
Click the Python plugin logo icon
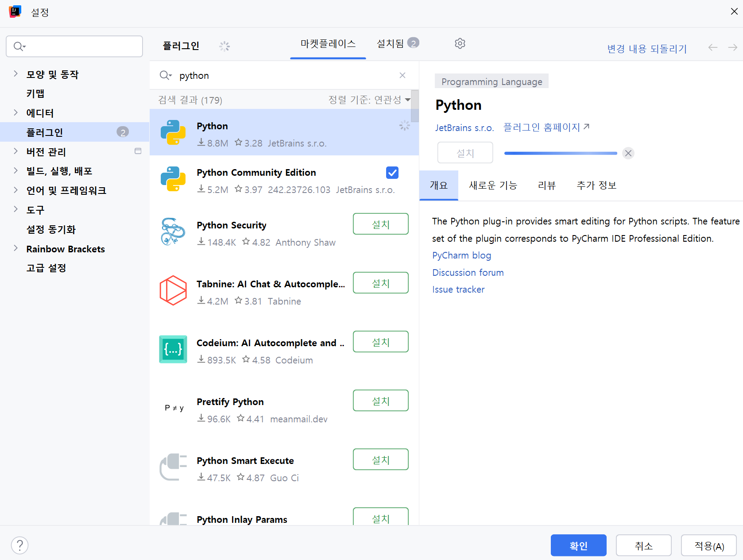[173, 132]
